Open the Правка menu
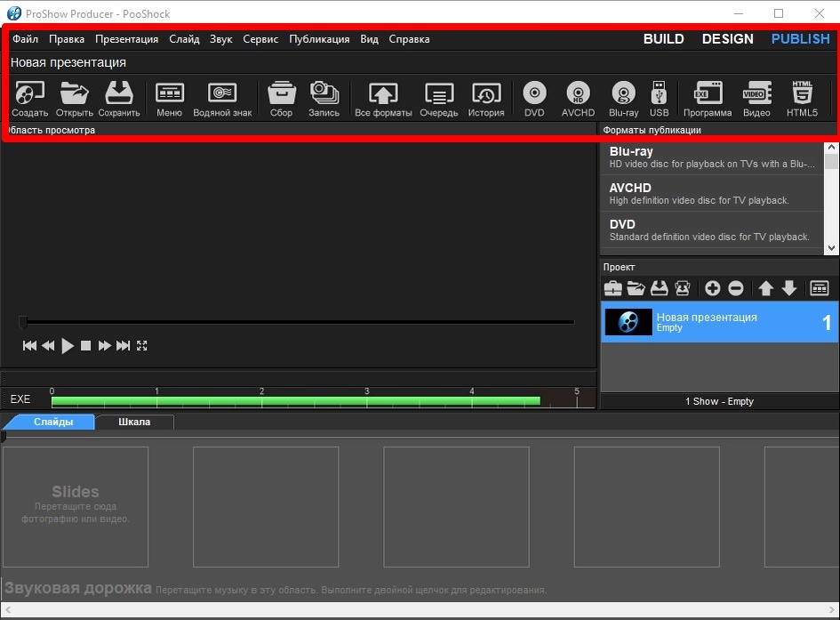Screen dimensions: 840x620 (x=67, y=39)
